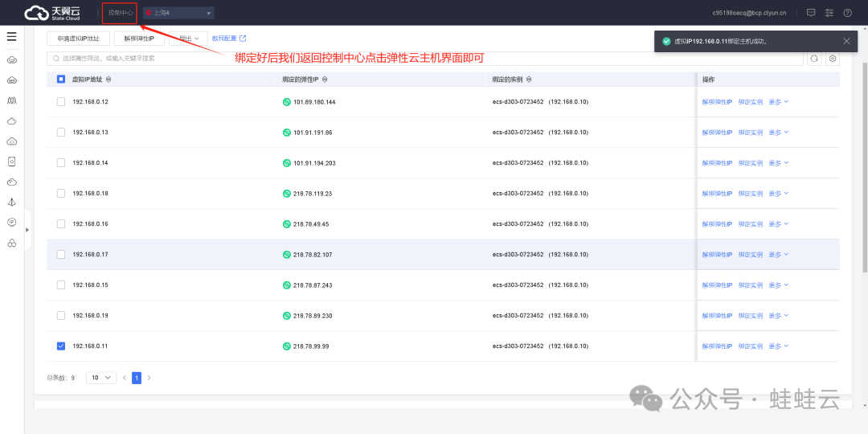Open the 上海4 region dropdown
The image size is (868, 434).
pyautogui.click(x=178, y=13)
